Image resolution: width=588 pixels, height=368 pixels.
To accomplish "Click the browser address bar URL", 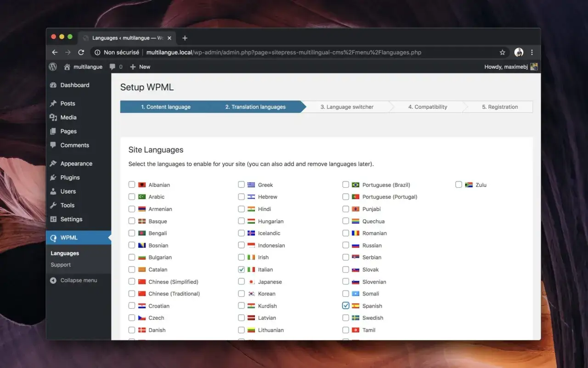I will pyautogui.click(x=284, y=52).
